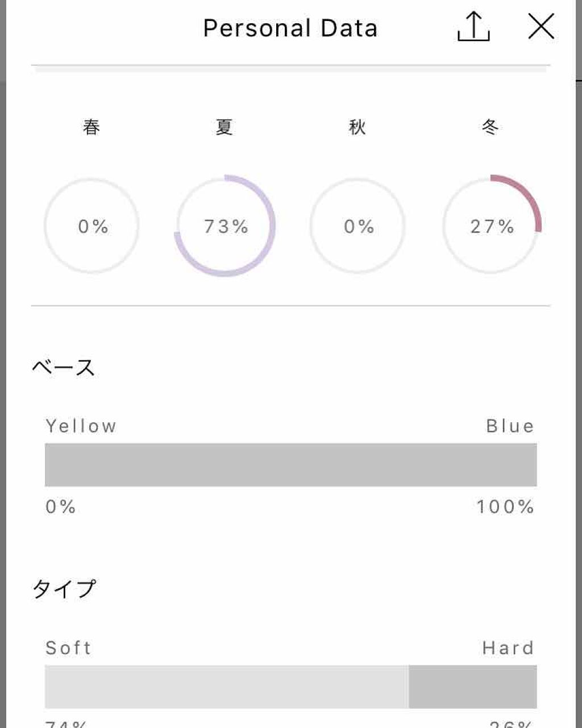Viewport: 582px width, 728px height.
Task: Click the Yellow-Blue base bar
Action: click(x=290, y=465)
